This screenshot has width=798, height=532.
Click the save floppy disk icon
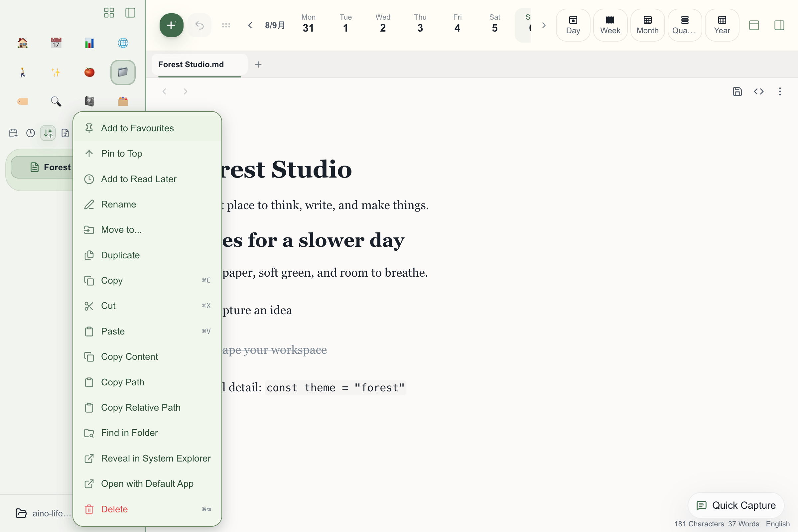click(737, 91)
